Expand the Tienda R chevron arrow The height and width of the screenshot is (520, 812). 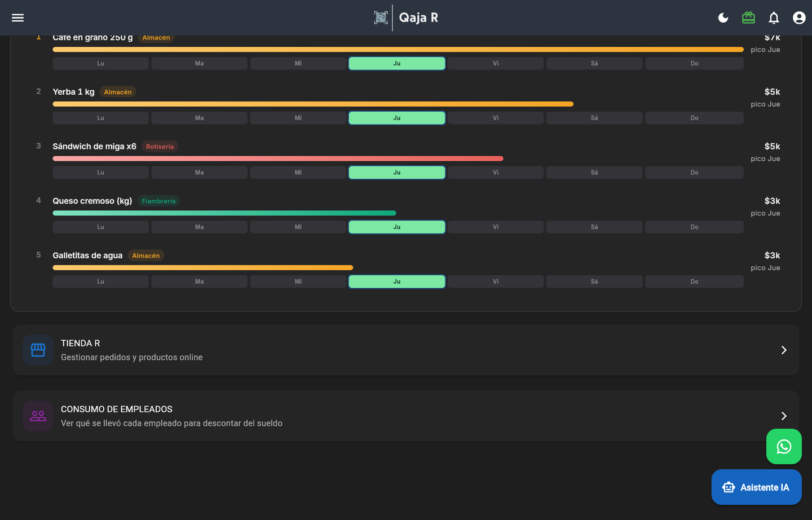pyautogui.click(x=784, y=350)
